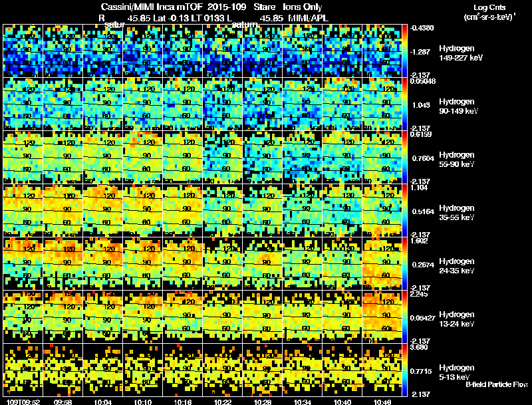Click the Log Cnts units heading
The width and height of the screenshot is (532, 405).
pyautogui.click(x=489, y=7)
